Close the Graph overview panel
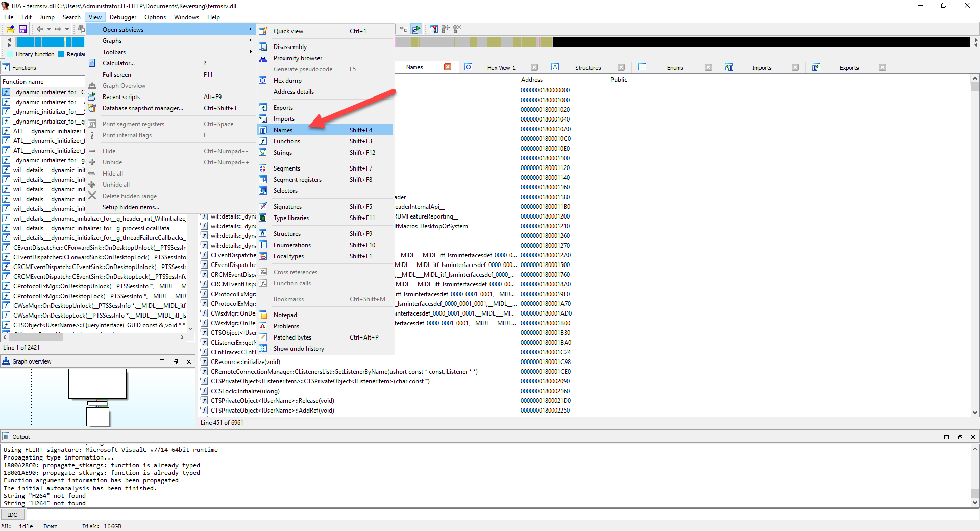 click(189, 361)
